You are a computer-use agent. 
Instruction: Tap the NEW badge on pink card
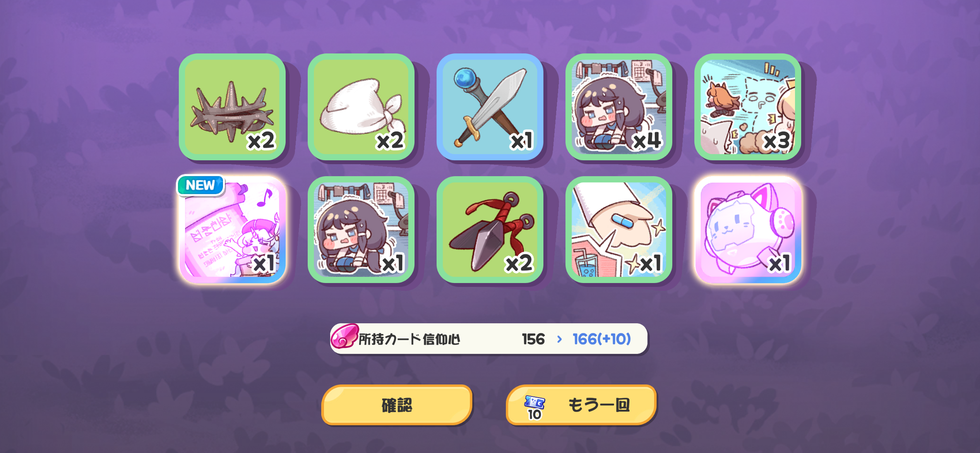(200, 185)
